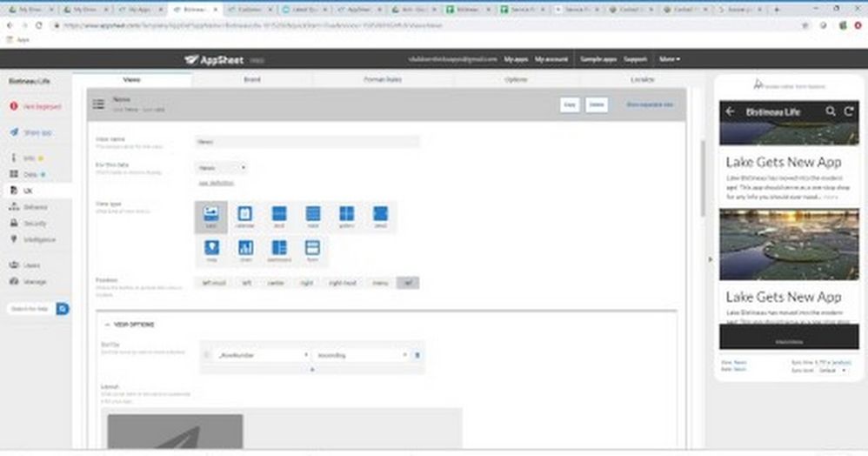Go back in browser history
This screenshot has width=868, height=456.
point(10,25)
